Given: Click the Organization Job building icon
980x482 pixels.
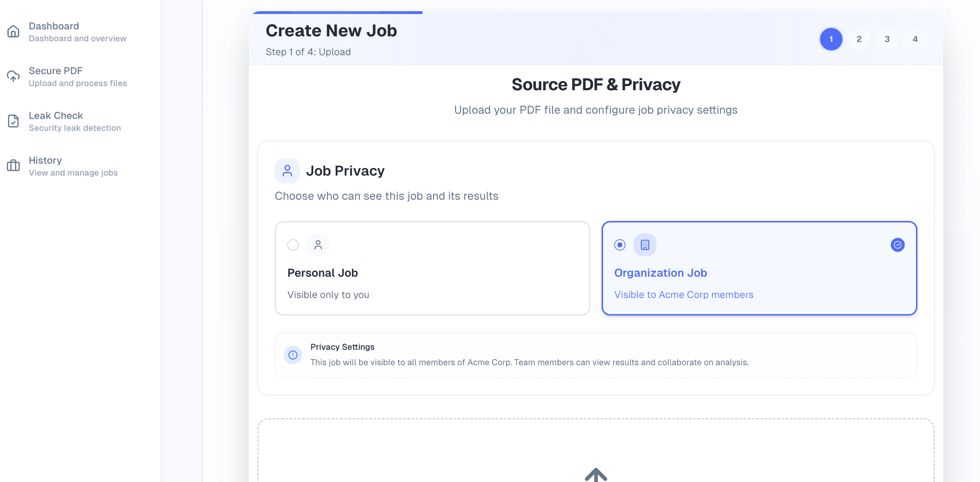Looking at the screenshot, I should tap(645, 245).
